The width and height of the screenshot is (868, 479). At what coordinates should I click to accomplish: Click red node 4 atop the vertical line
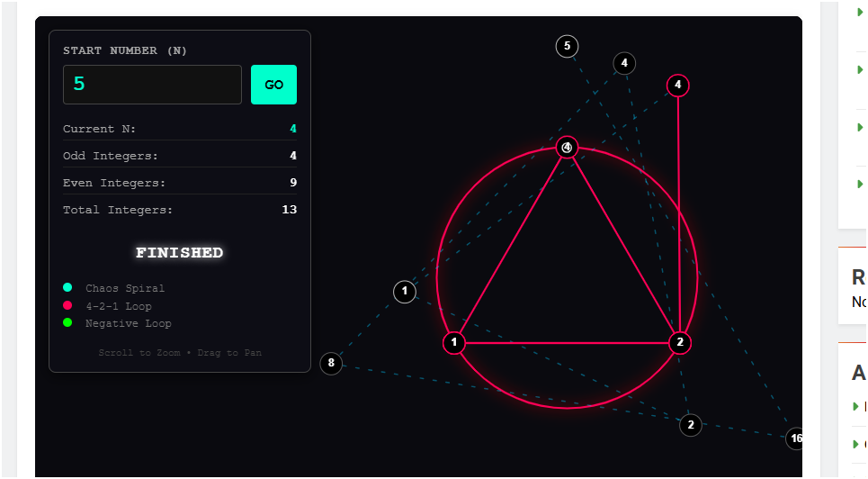[x=678, y=85]
